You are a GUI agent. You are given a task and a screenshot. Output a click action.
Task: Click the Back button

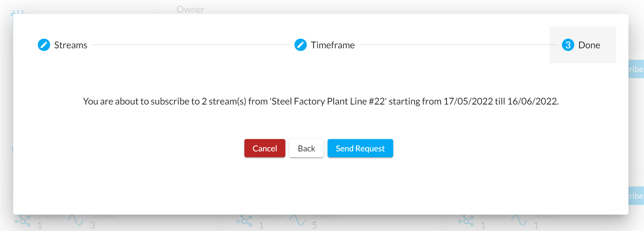click(x=306, y=148)
